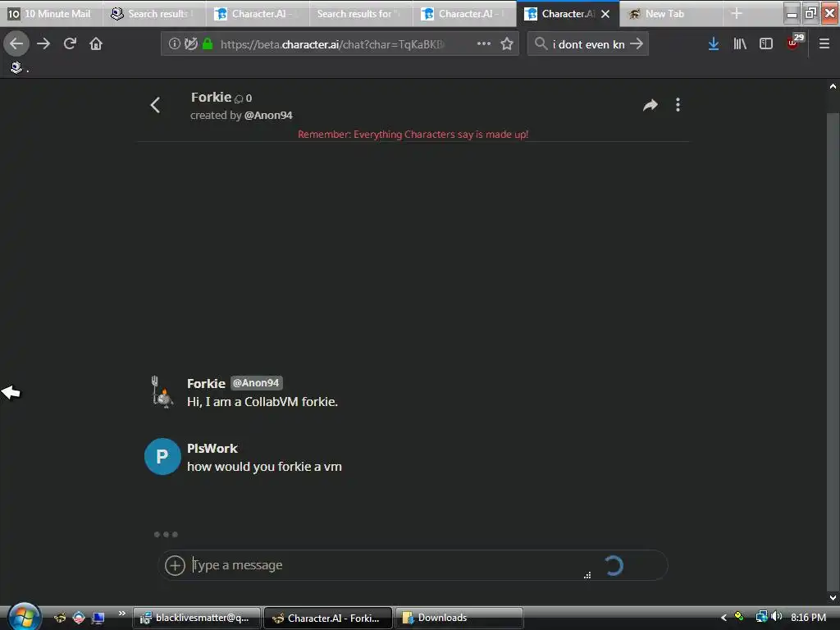
Task: Share the Forkie character chat
Action: tap(651, 105)
